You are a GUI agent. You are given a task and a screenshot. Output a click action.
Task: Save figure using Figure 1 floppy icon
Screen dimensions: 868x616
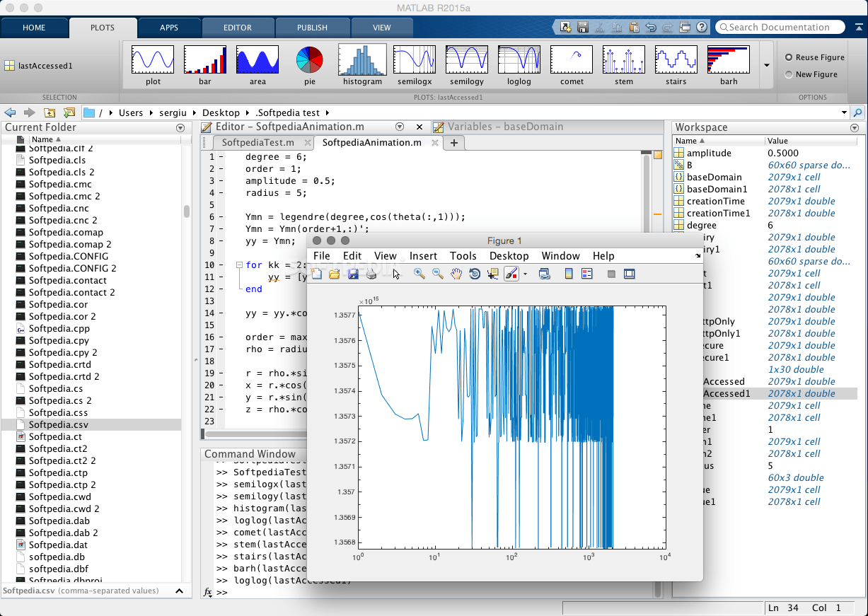coord(353,274)
